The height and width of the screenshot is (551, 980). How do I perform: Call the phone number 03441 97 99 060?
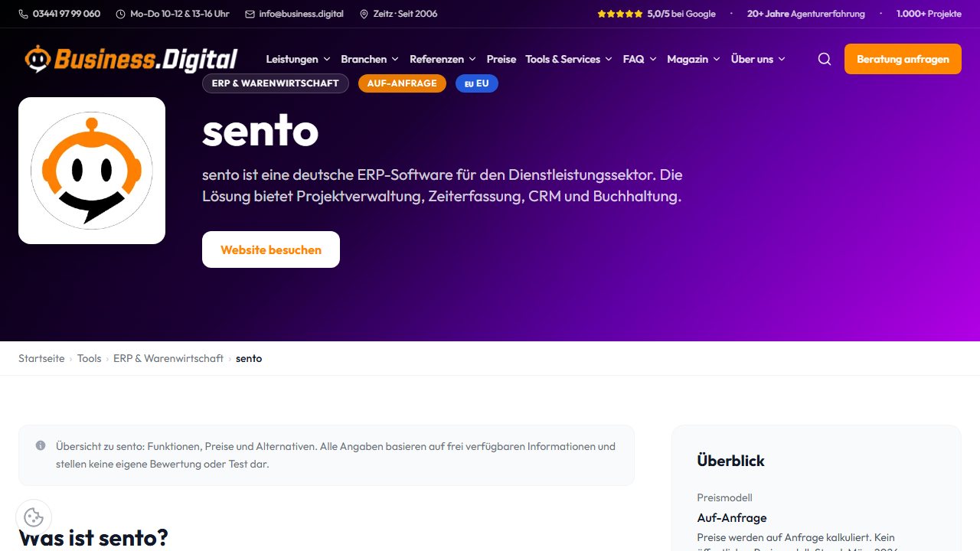(67, 14)
